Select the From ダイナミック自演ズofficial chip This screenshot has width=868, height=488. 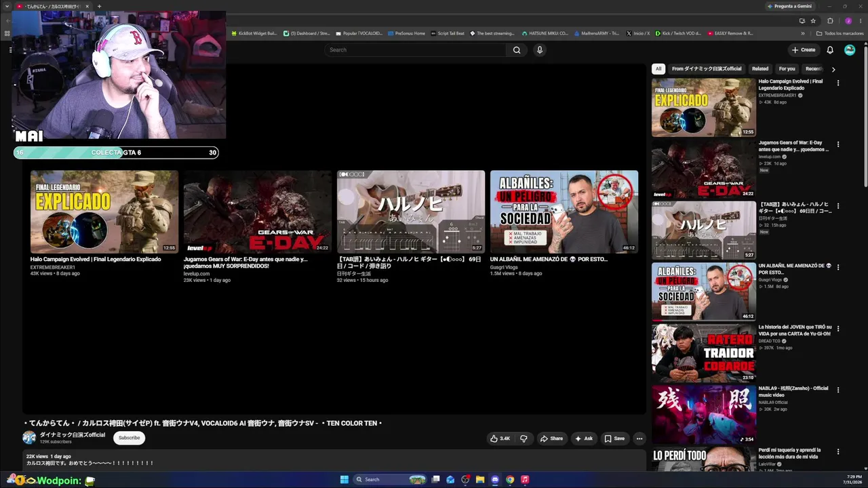(707, 68)
